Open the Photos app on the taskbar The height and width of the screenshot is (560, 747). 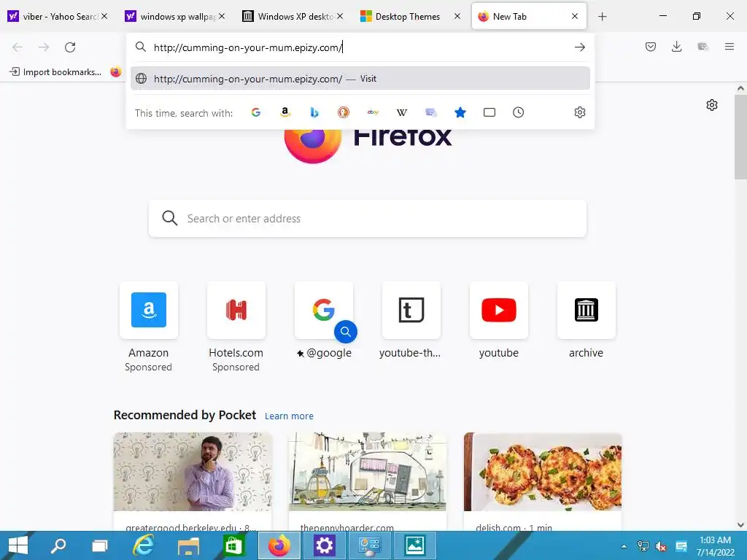click(x=414, y=545)
